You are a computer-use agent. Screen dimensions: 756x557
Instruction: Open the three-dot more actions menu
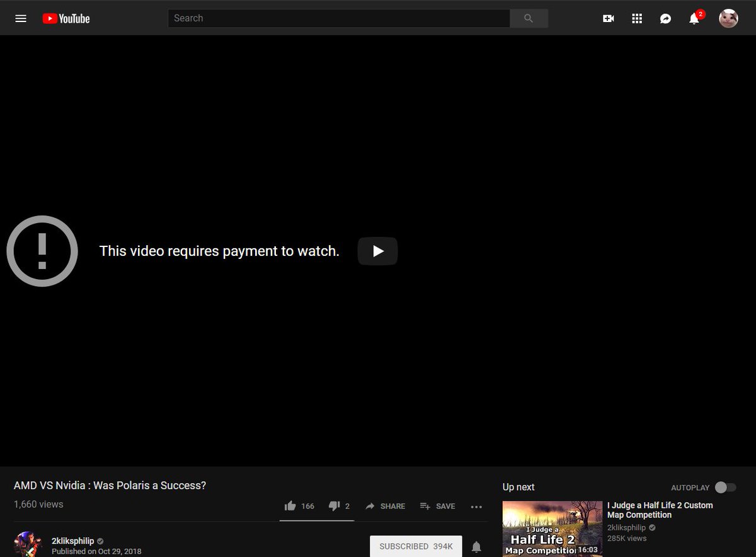tap(476, 507)
